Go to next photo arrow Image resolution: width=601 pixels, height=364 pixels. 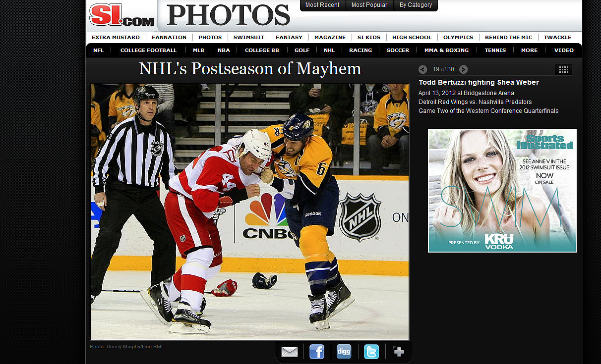click(x=463, y=69)
